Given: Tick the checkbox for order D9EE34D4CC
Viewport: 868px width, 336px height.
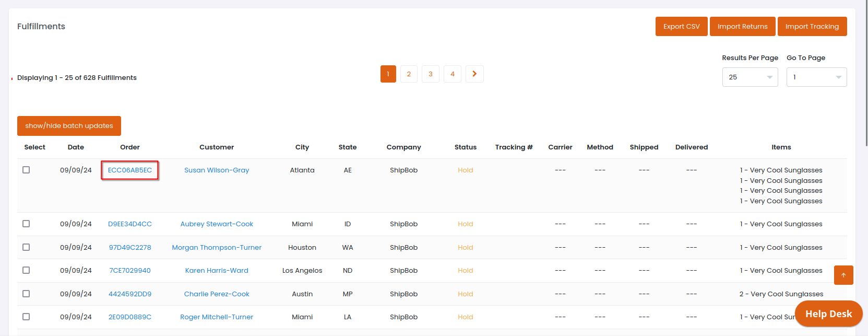Looking at the screenshot, I should click(x=26, y=224).
